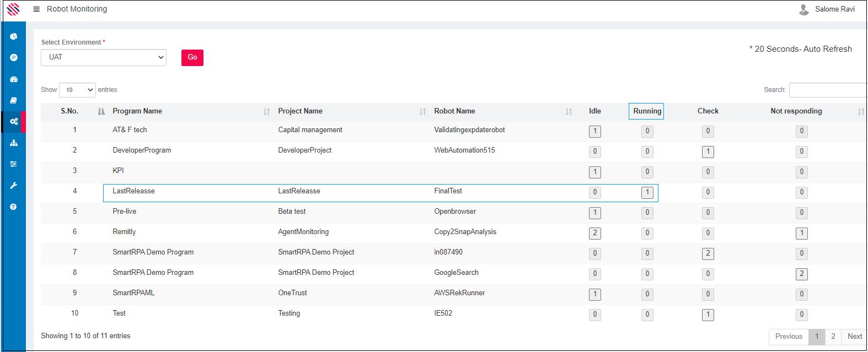Open the wrench tools sidebar icon
Viewport: 868px width, 352px height.
coord(14,186)
